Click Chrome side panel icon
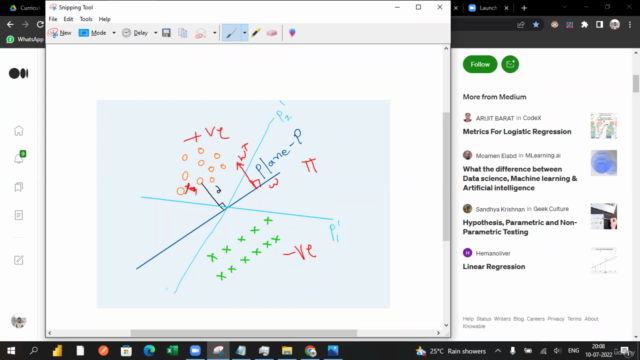This screenshot has height=360, width=640. click(x=599, y=25)
